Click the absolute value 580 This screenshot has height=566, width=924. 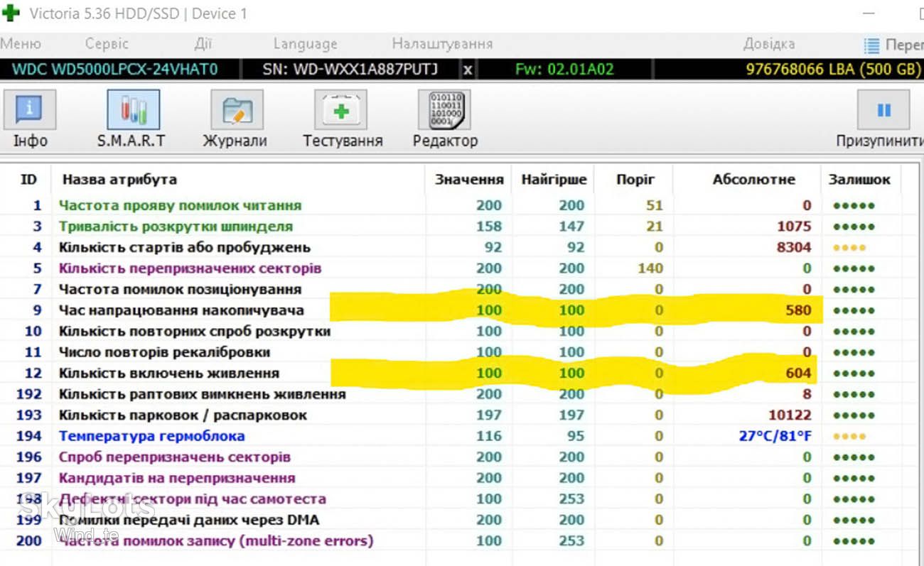point(798,310)
